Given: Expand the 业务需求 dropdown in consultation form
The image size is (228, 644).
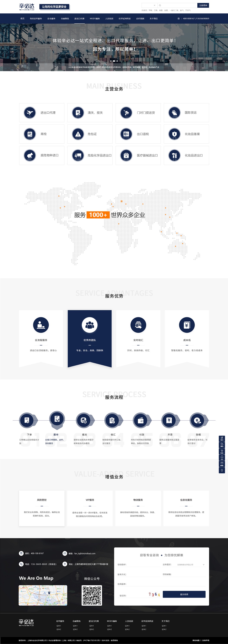Looking at the screenshot, I should pos(191,565).
